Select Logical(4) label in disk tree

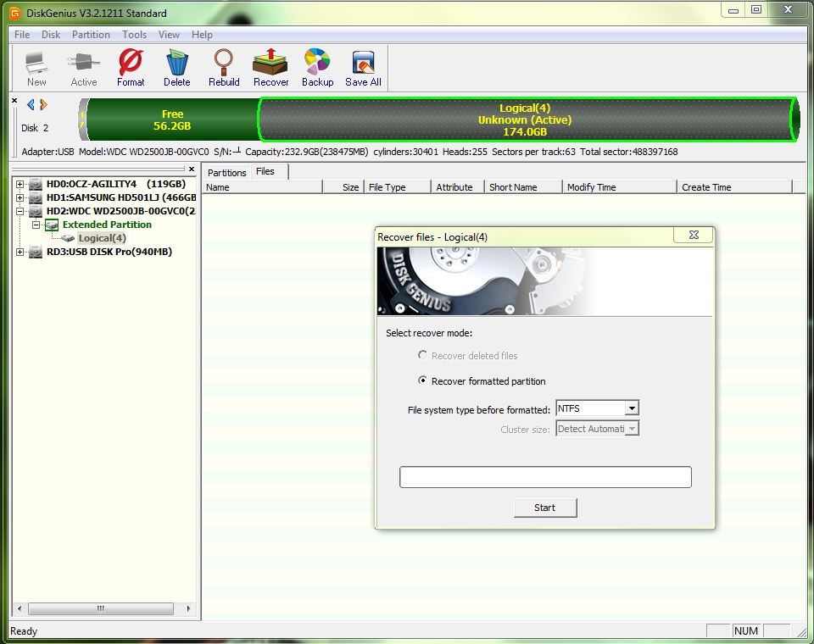pyautogui.click(x=103, y=238)
